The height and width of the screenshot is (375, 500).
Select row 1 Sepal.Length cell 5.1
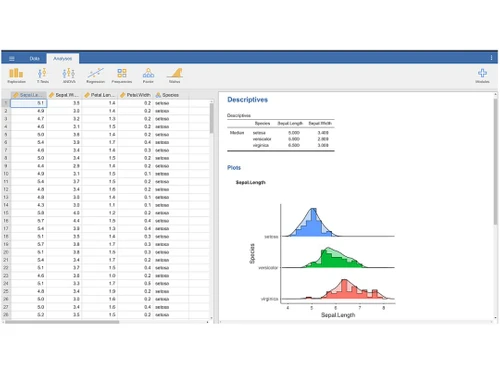29,103
